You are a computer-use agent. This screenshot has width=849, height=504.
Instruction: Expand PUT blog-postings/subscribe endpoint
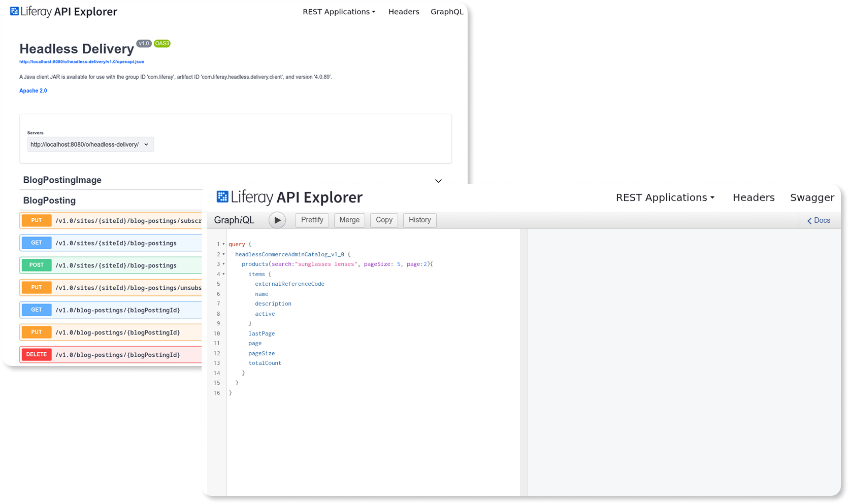coord(111,221)
